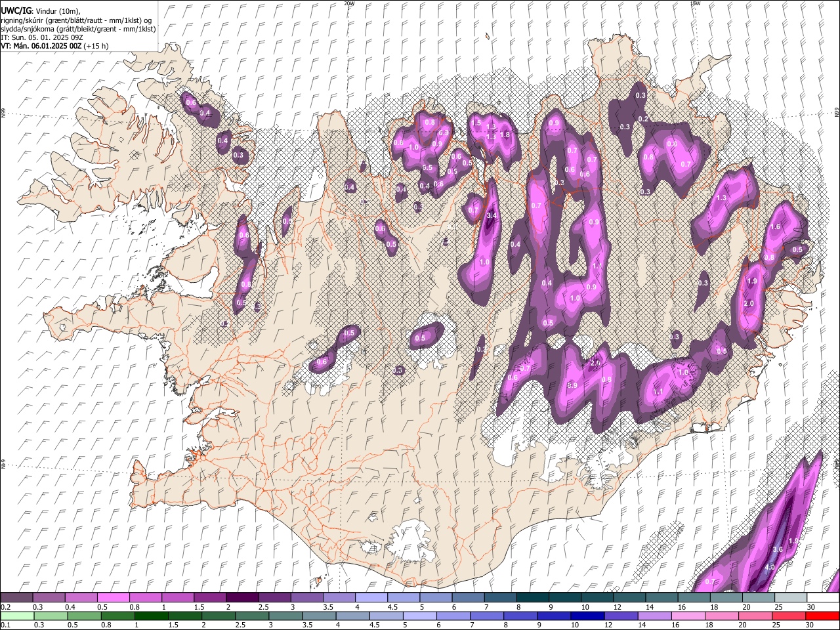
Task: Select the light lavender 4–4.5 snow legend swatch
Action: point(371,598)
